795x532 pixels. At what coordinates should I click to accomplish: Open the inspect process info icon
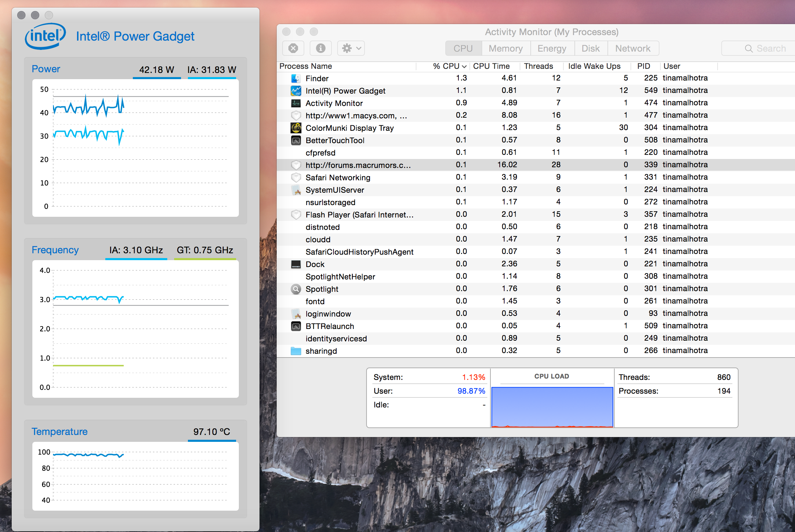320,48
